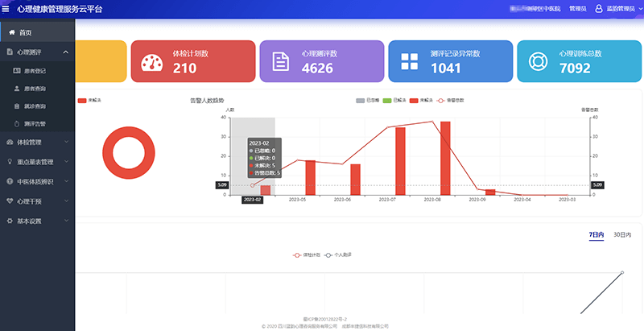Click the user avatar icon in header
This screenshot has width=644, height=331.
598,8
